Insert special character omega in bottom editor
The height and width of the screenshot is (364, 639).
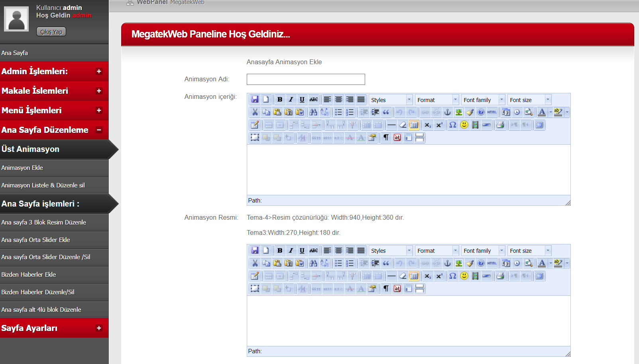coord(452,276)
